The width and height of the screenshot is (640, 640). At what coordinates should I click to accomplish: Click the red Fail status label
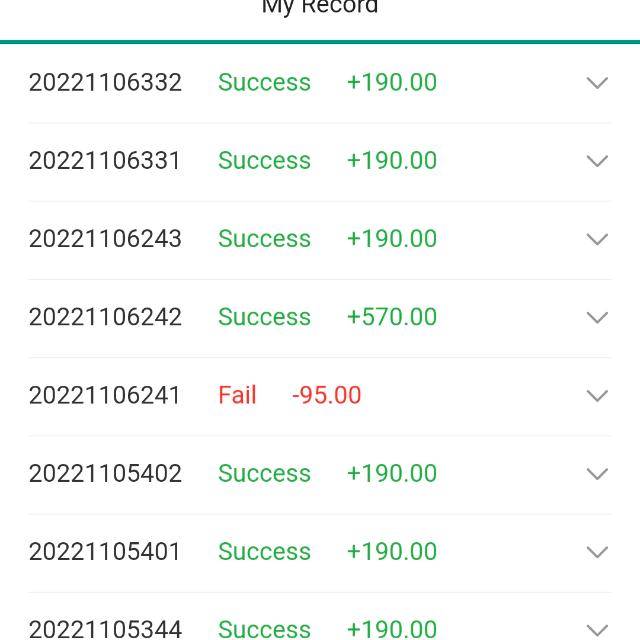tap(237, 395)
